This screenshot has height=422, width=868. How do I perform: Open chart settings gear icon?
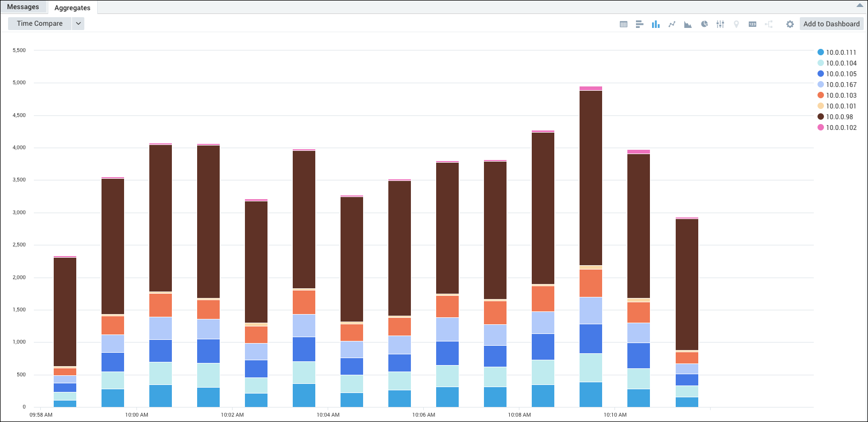click(x=790, y=24)
